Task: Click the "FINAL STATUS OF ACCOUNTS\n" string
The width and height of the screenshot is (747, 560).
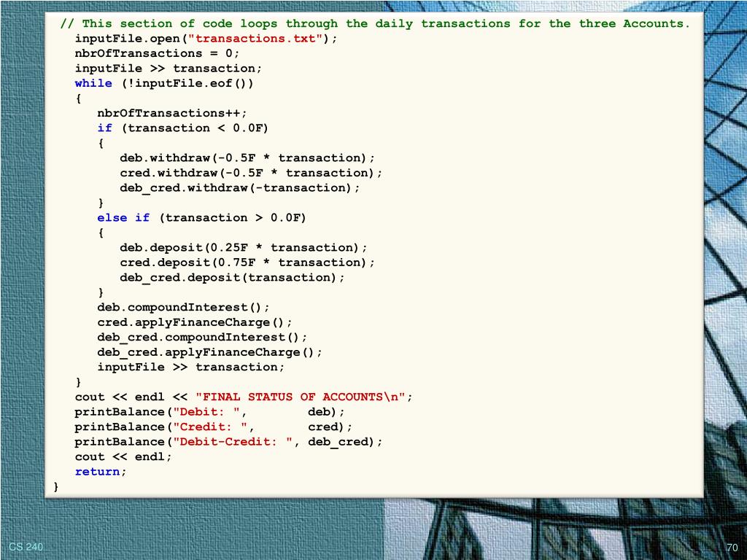Action: (300, 397)
